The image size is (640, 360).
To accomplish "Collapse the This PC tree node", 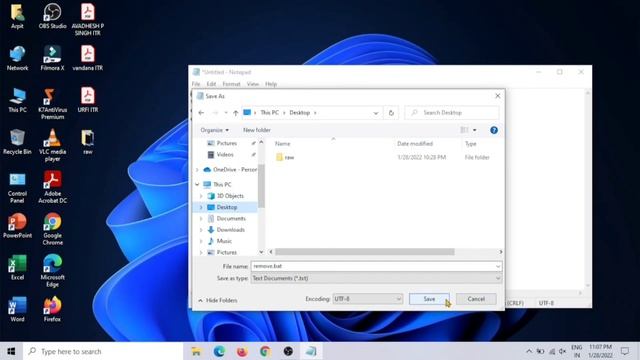I will (197, 184).
